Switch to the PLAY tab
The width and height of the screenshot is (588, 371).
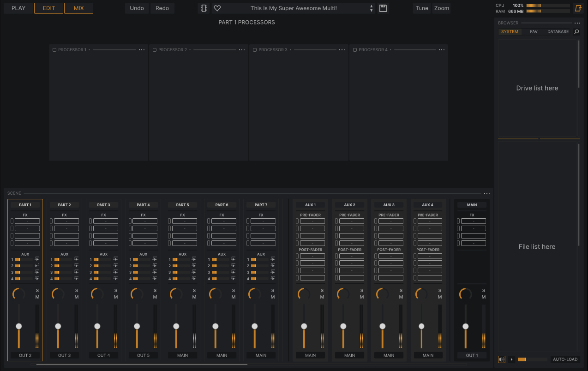pos(18,8)
